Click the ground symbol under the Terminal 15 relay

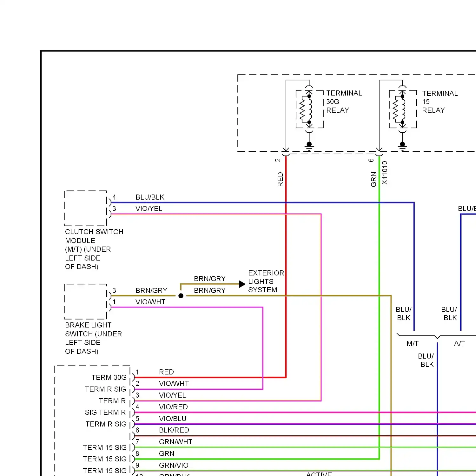402,147
